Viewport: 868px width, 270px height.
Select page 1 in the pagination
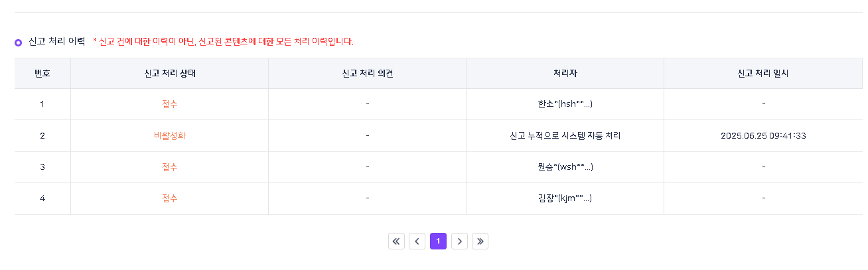click(438, 241)
